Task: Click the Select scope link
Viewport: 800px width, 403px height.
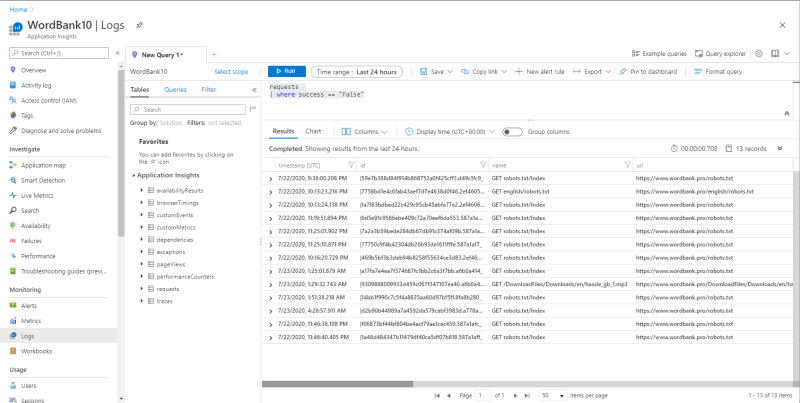Action: click(231, 72)
